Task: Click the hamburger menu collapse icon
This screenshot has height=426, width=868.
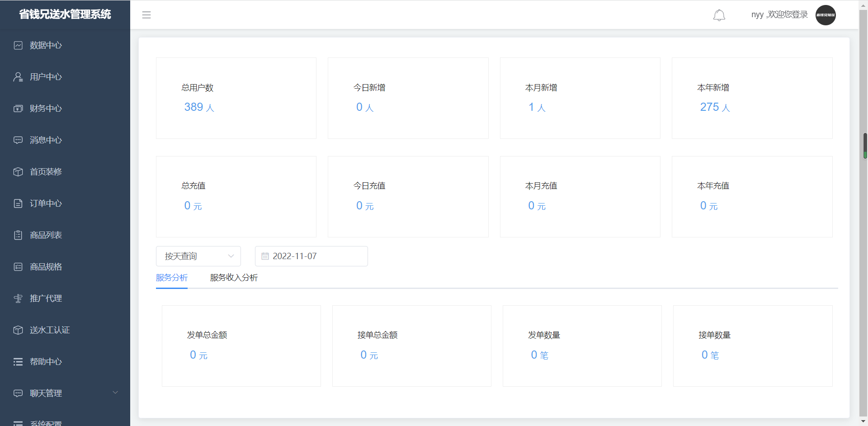Action: tap(146, 15)
